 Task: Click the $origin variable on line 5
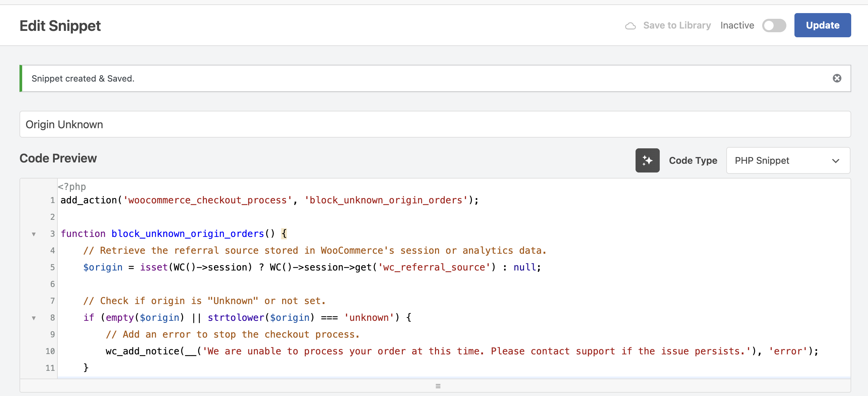point(103,267)
